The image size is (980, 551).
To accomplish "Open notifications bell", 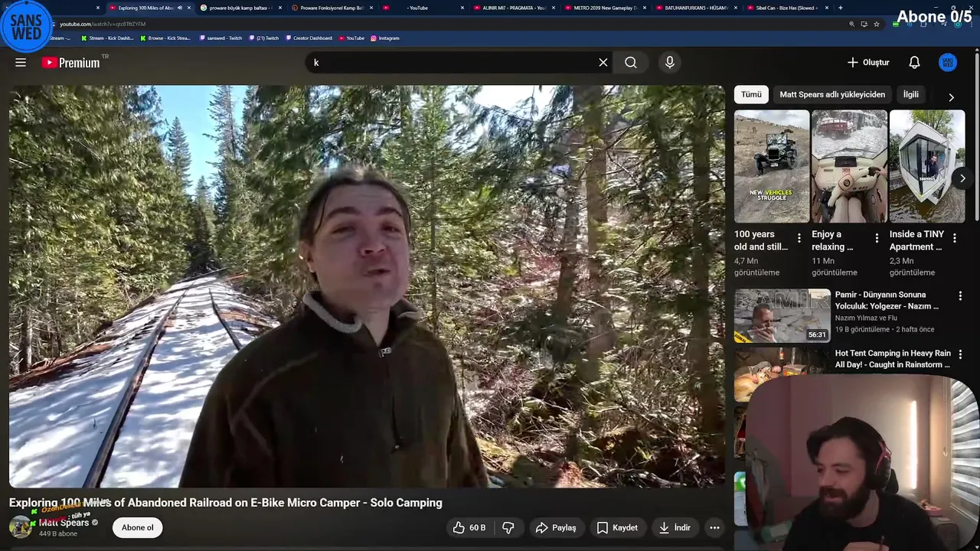I will click(x=914, y=63).
